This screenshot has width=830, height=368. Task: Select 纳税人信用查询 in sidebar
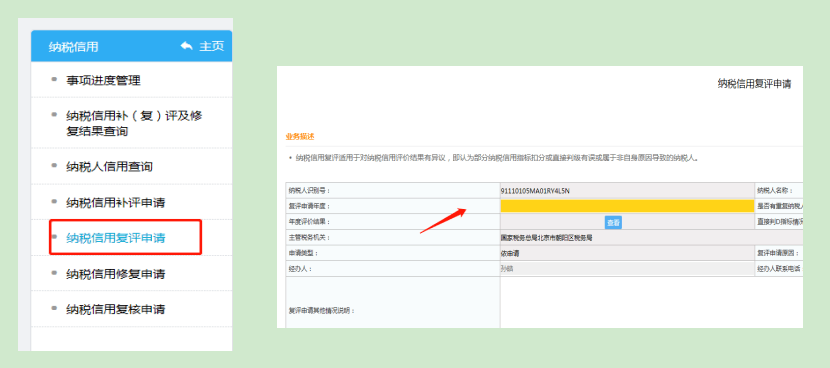coord(109,167)
